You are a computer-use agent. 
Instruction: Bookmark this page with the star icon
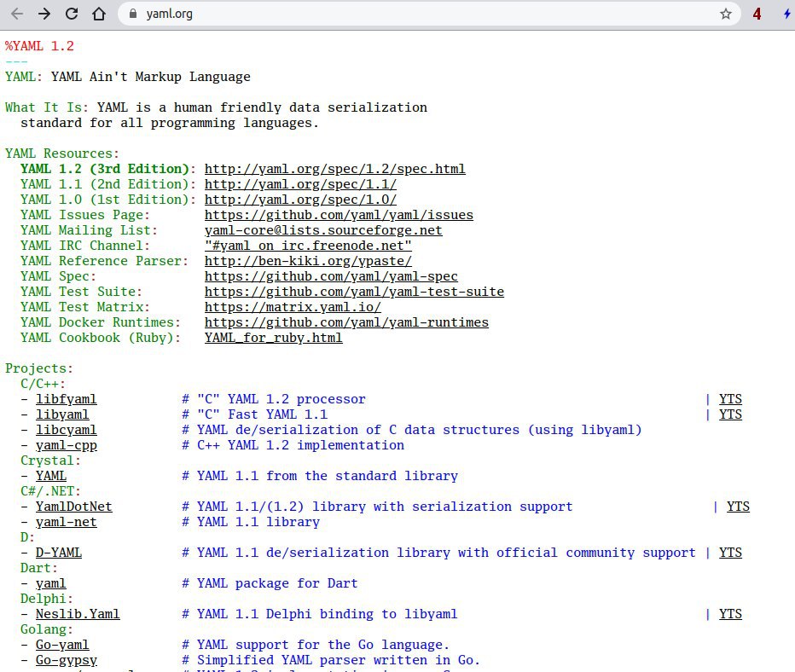[x=726, y=14]
